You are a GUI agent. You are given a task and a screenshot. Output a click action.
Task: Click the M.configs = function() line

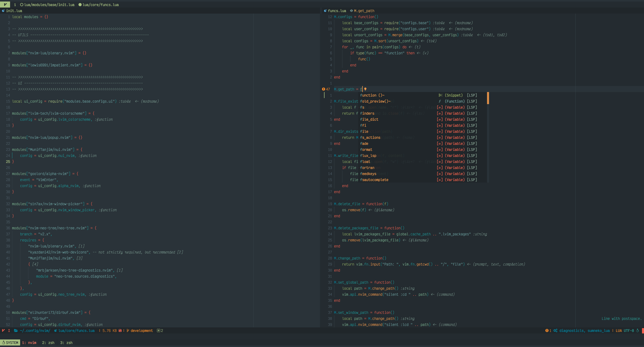[x=356, y=17]
